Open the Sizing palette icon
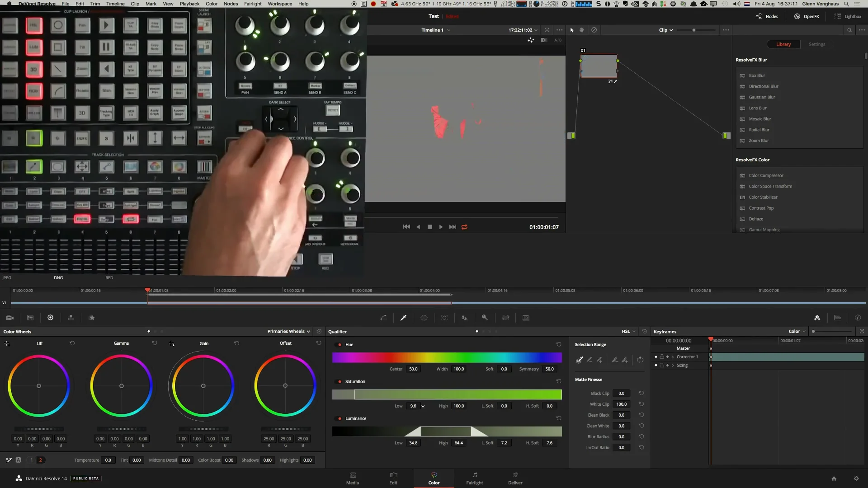The height and width of the screenshot is (488, 868). click(x=505, y=318)
